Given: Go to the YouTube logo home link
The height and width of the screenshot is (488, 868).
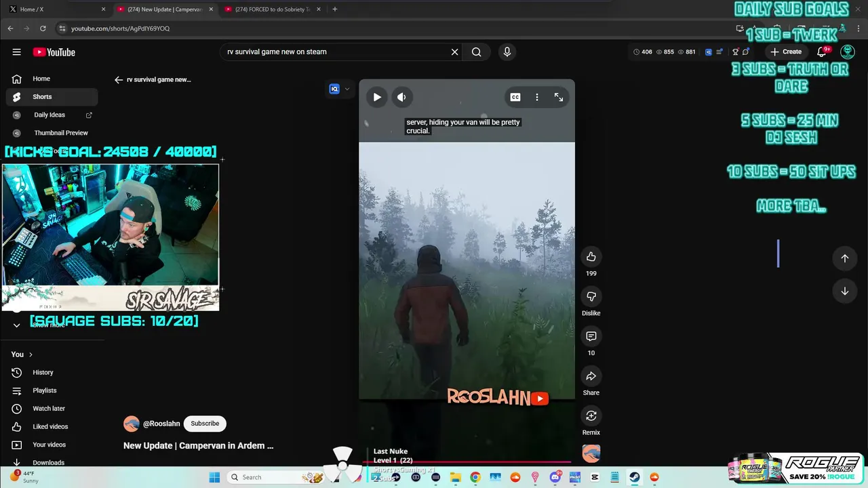Looking at the screenshot, I should tap(54, 52).
